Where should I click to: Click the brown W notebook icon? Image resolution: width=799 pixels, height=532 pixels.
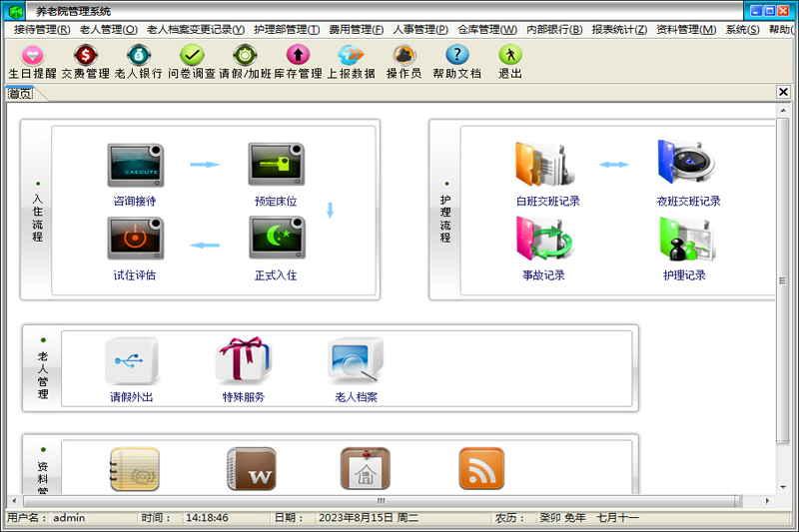click(x=252, y=469)
